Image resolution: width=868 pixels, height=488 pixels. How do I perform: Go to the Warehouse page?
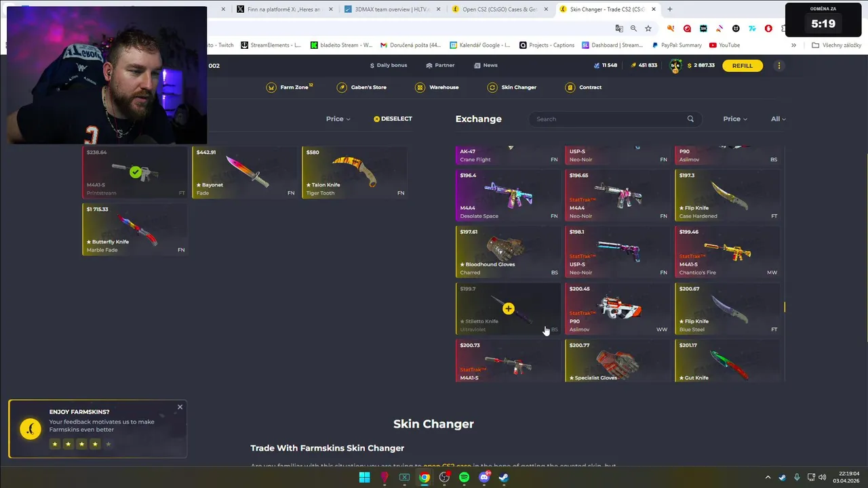click(437, 87)
